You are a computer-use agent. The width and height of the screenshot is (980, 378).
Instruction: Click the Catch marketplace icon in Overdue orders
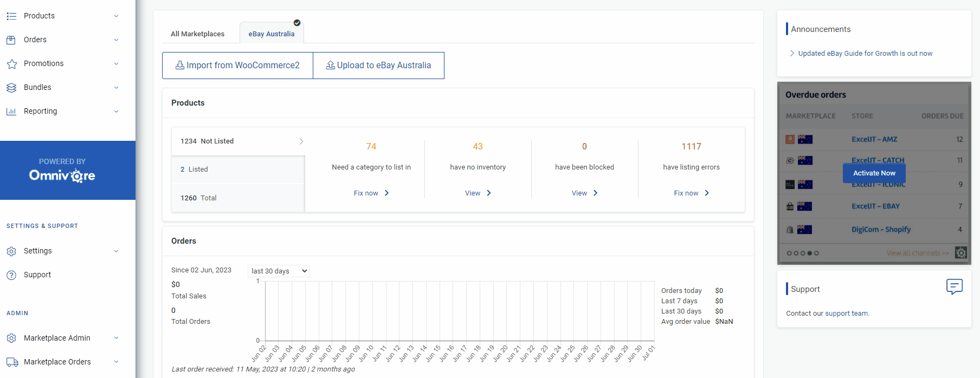[x=790, y=160]
